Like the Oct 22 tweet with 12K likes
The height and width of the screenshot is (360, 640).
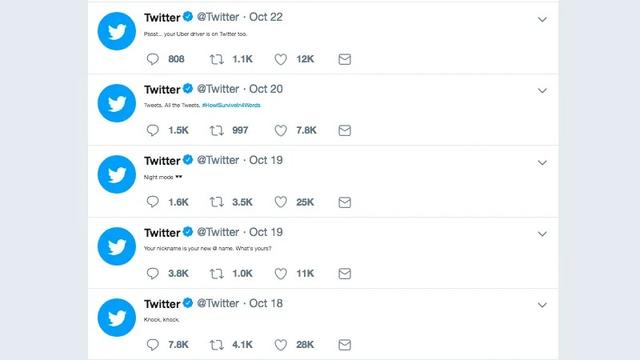pyautogui.click(x=280, y=60)
